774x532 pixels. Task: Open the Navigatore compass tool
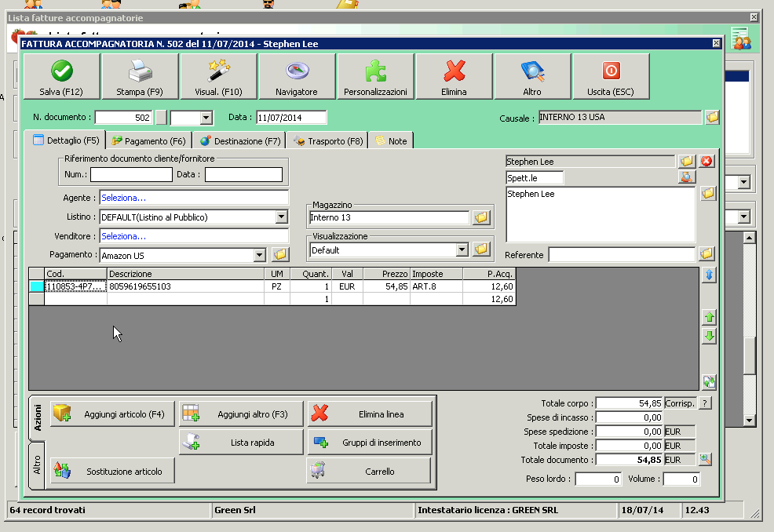(x=297, y=78)
